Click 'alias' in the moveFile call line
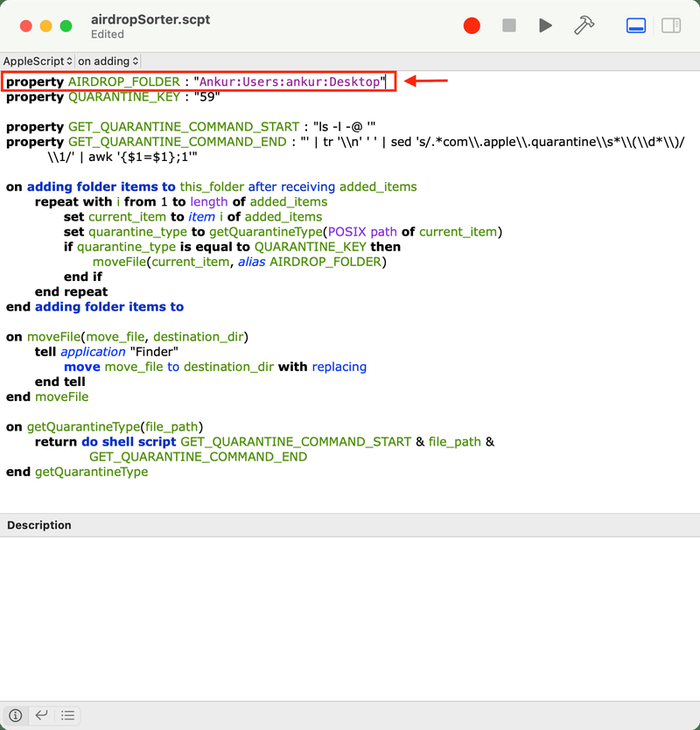This screenshot has height=730, width=700. pyautogui.click(x=252, y=262)
